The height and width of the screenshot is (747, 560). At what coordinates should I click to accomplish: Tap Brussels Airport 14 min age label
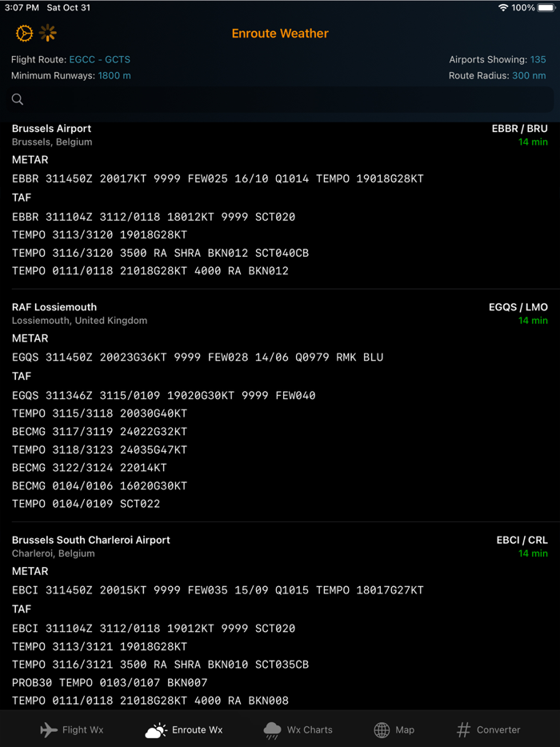click(533, 142)
